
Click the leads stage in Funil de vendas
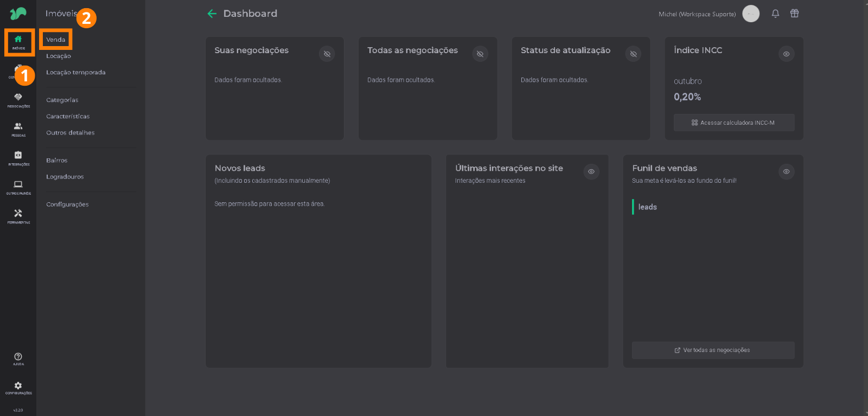(647, 207)
